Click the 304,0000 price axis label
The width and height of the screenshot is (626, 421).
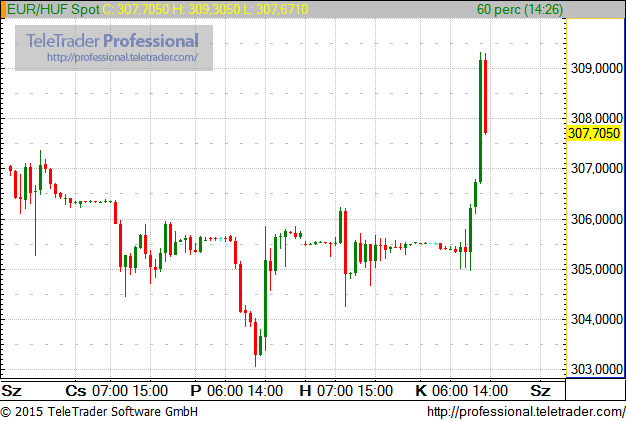point(596,319)
